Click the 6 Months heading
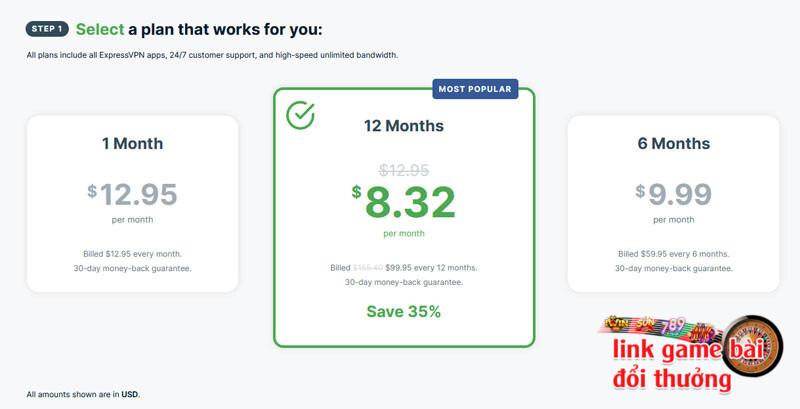 [x=673, y=143]
